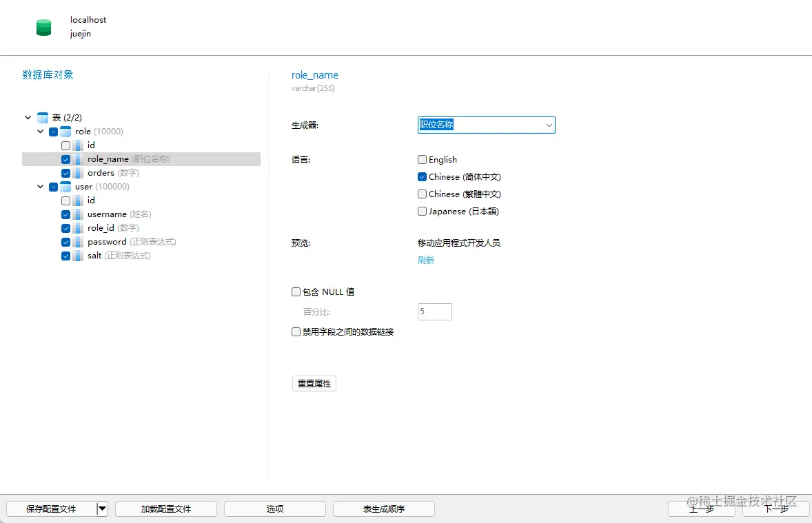Check the id column under role
This screenshot has width=812, height=523.
[65, 145]
